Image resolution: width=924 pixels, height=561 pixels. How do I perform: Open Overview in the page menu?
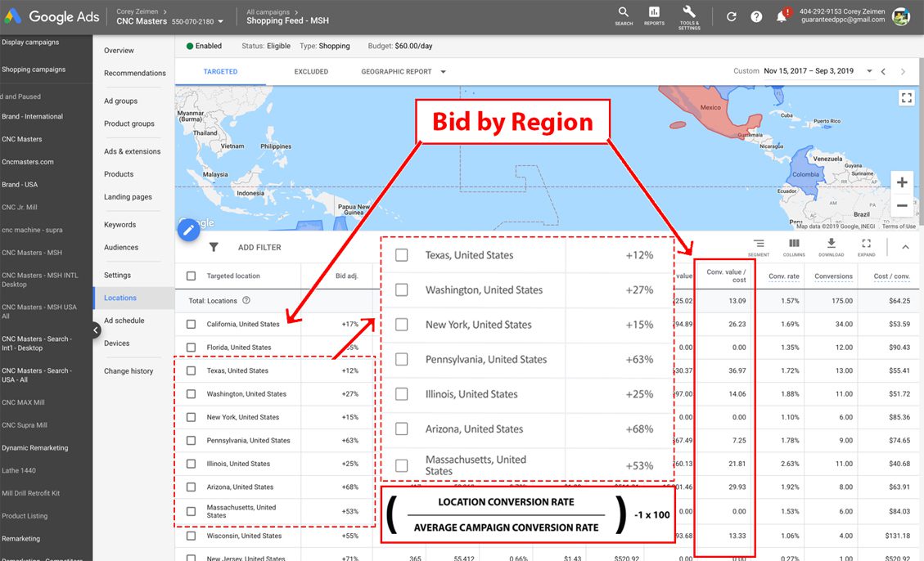(119, 51)
